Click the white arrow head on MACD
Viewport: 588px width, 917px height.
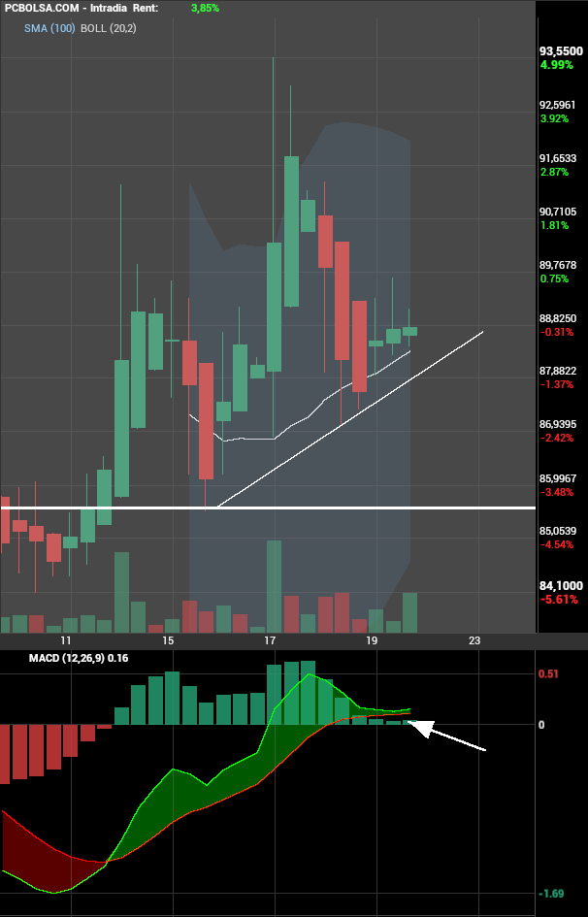point(421,728)
